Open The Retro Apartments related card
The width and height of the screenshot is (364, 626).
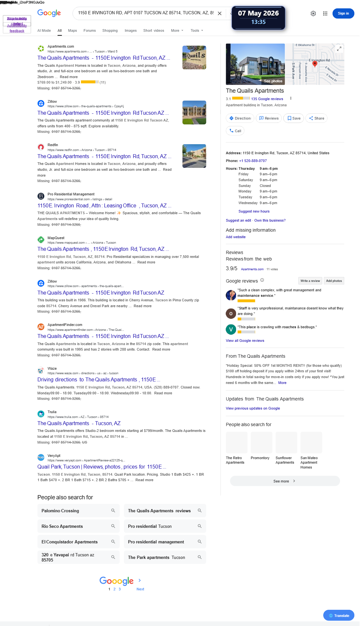[x=236, y=448]
